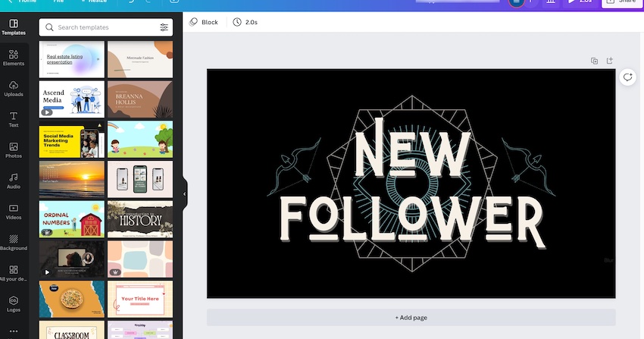Click the + Add page button
The height and width of the screenshot is (339, 644).
411,317
